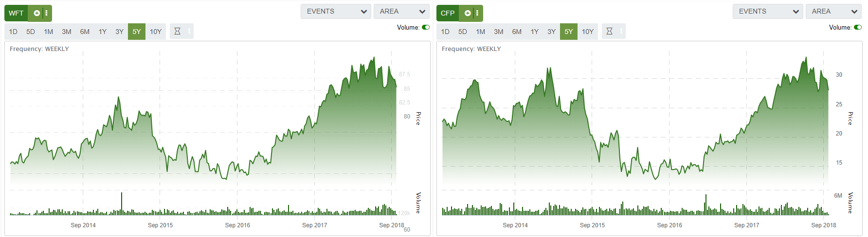The width and height of the screenshot is (868, 237).
Task: Click the CFP ticker symbol button
Action: (448, 13)
